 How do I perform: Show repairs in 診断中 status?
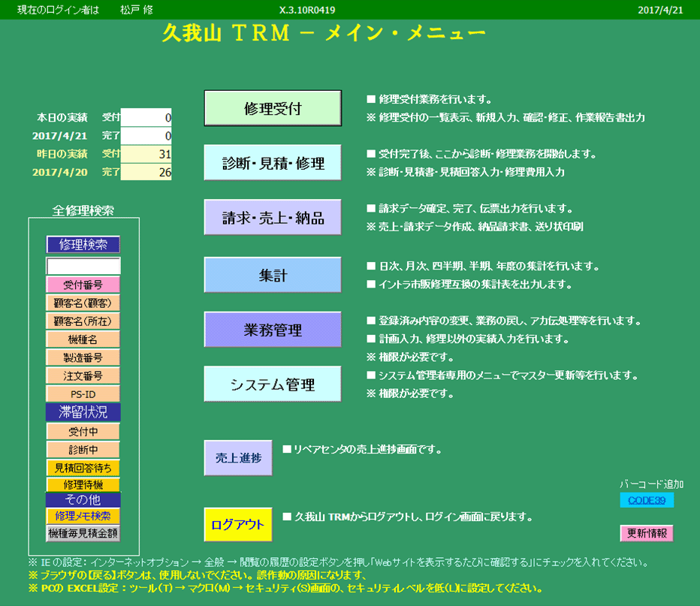83,450
